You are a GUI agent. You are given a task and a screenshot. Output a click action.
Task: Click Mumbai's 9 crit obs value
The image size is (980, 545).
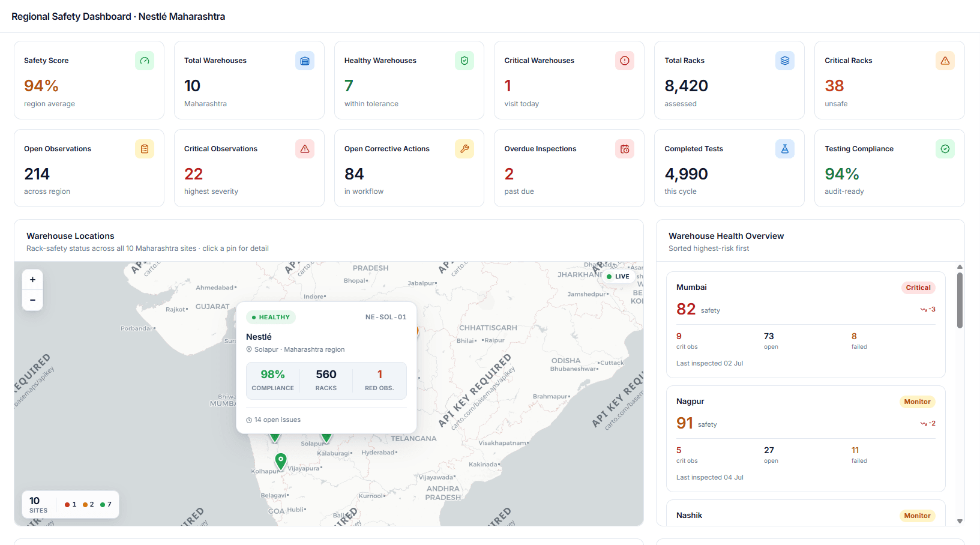[679, 336]
